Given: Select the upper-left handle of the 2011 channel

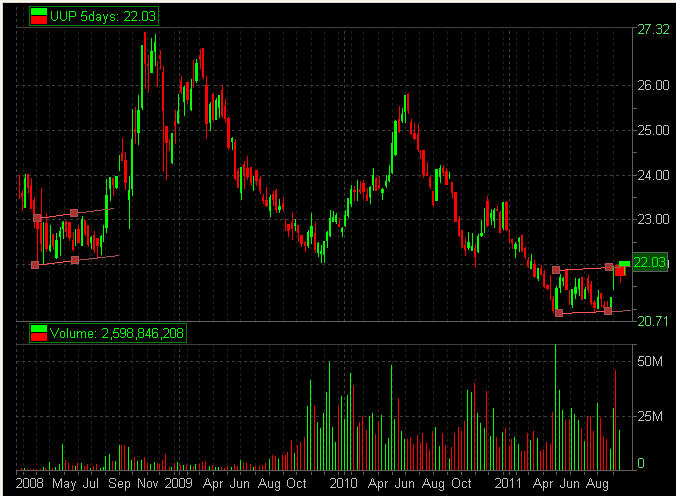Looking at the screenshot, I should (556, 270).
